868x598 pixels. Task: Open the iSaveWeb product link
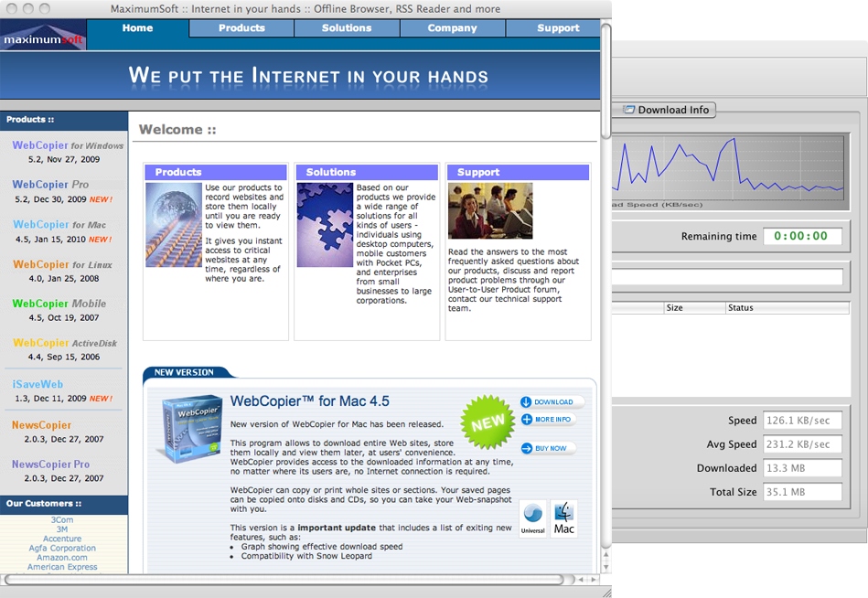tap(38, 384)
